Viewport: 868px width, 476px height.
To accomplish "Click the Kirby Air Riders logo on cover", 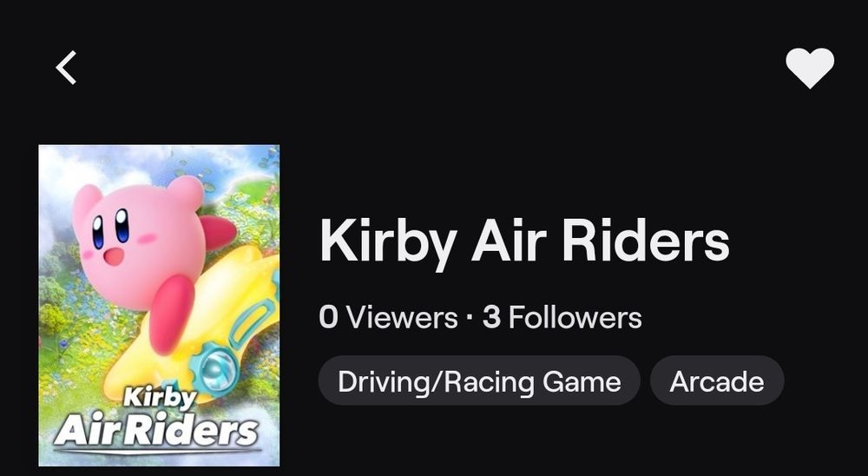I will pos(158,419).
